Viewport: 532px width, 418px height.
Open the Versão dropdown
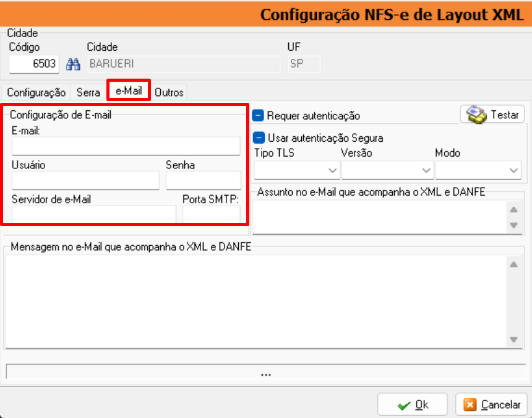coord(387,170)
